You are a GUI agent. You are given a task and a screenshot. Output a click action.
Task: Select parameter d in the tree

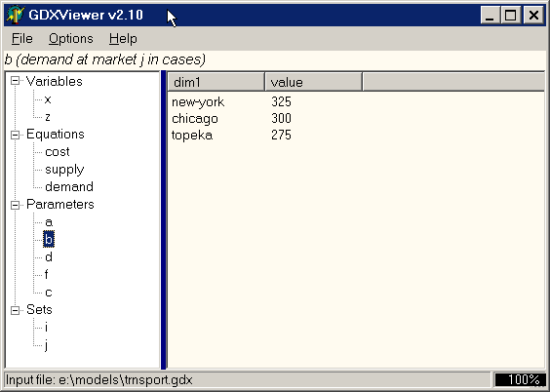[49, 257]
